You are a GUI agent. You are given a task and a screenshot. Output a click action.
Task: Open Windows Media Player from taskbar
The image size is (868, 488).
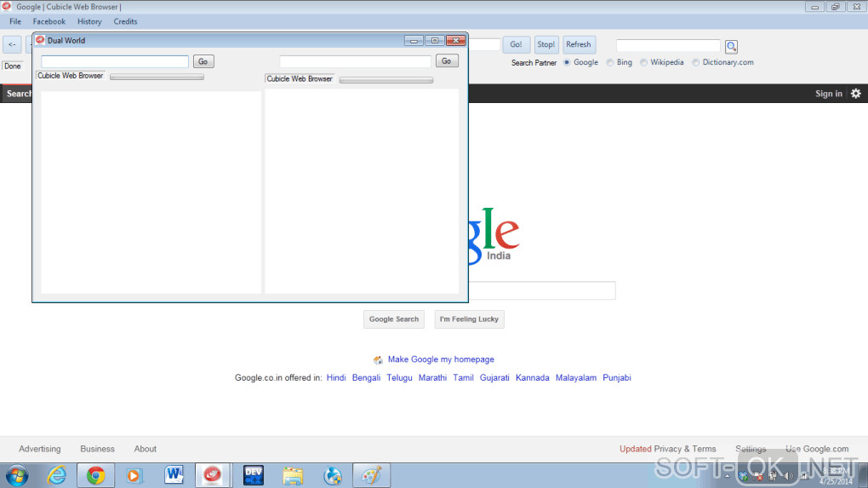coord(134,476)
